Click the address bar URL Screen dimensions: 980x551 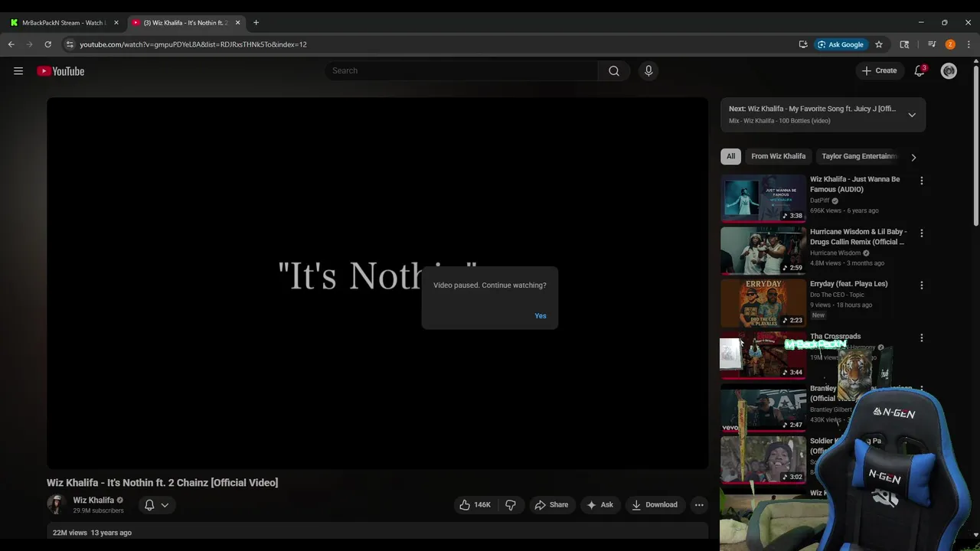(x=193, y=44)
